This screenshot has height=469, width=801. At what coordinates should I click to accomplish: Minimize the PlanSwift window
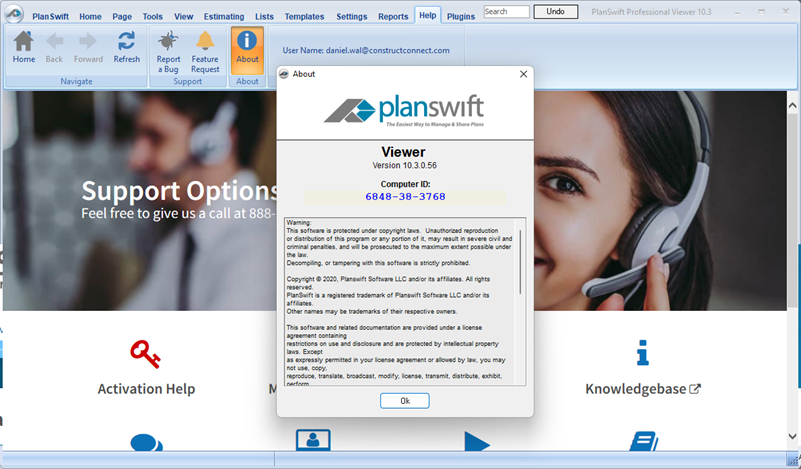point(737,12)
